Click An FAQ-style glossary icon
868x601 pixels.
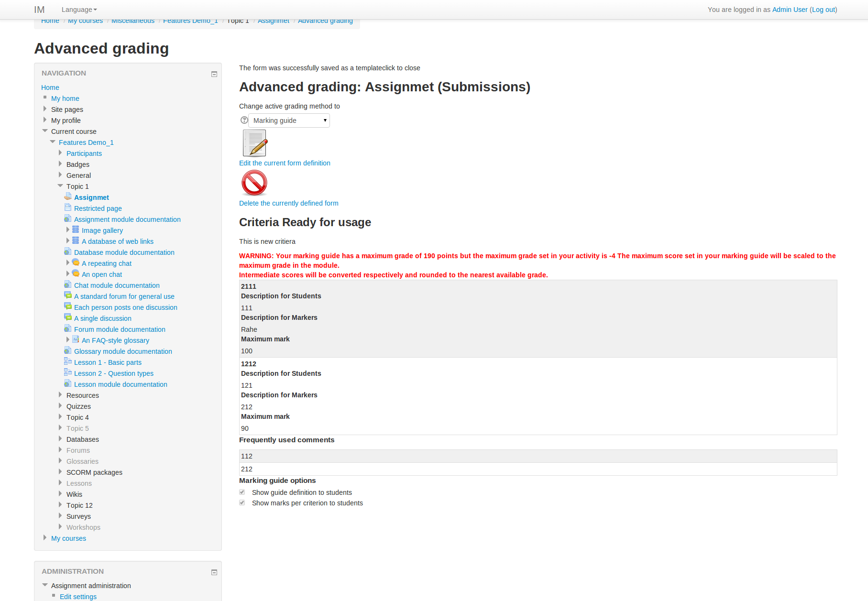click(x=76, y=339)
